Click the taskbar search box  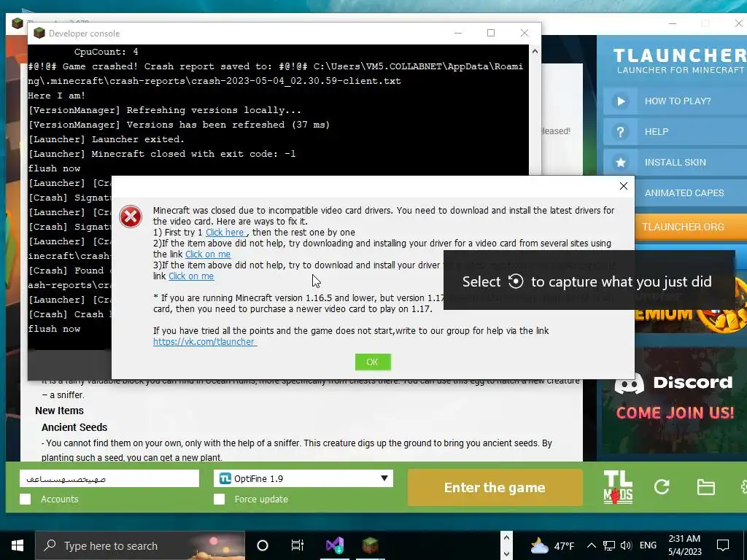(140, 545)
